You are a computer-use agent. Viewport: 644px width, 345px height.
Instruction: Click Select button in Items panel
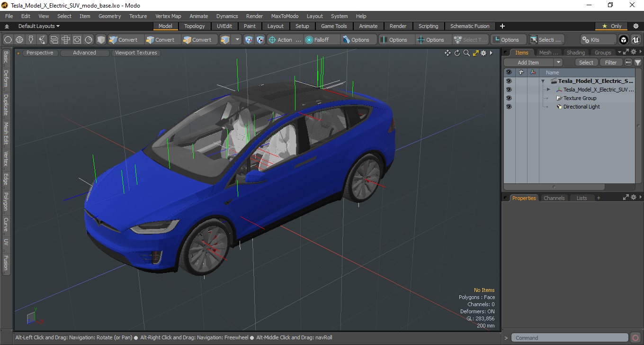pyautogui.click(x=586, y=63)
